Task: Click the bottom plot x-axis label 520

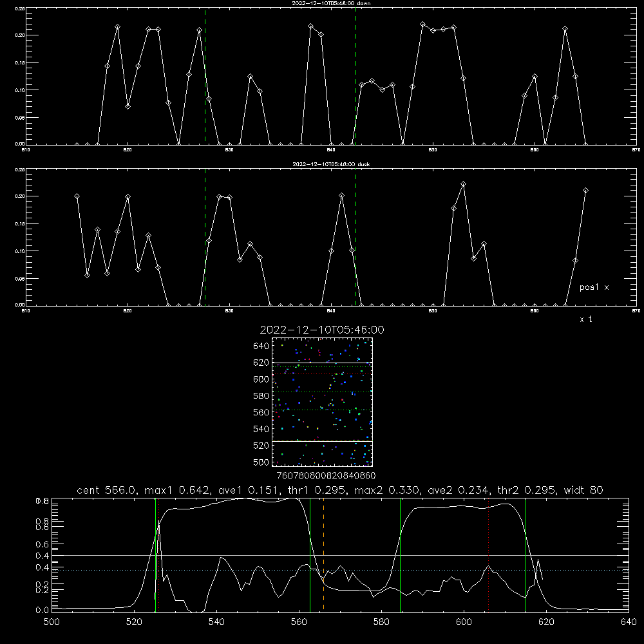Action: 134,622
